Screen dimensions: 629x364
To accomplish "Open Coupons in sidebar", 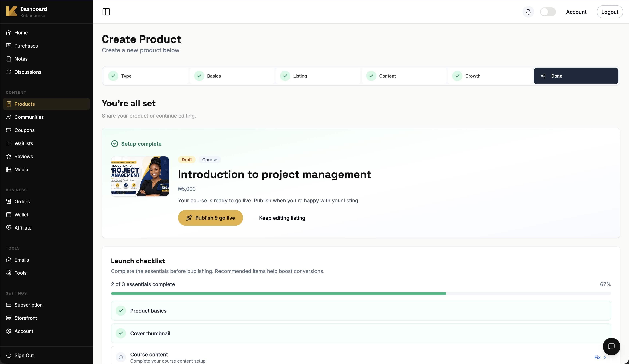I will 46,130.
